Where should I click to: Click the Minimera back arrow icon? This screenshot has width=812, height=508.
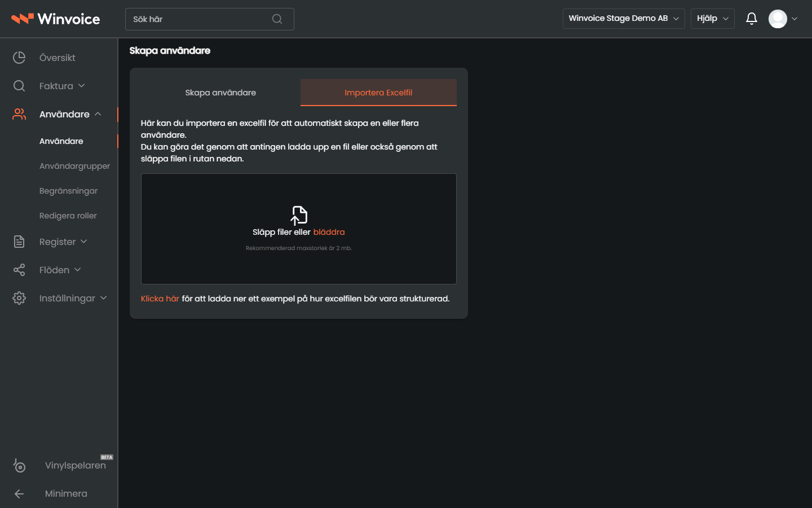19,494
